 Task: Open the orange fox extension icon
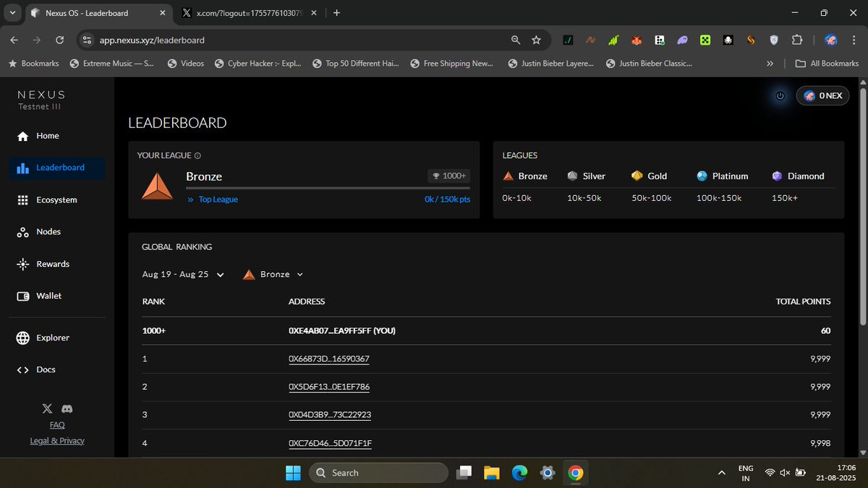(x=637, y=40)
